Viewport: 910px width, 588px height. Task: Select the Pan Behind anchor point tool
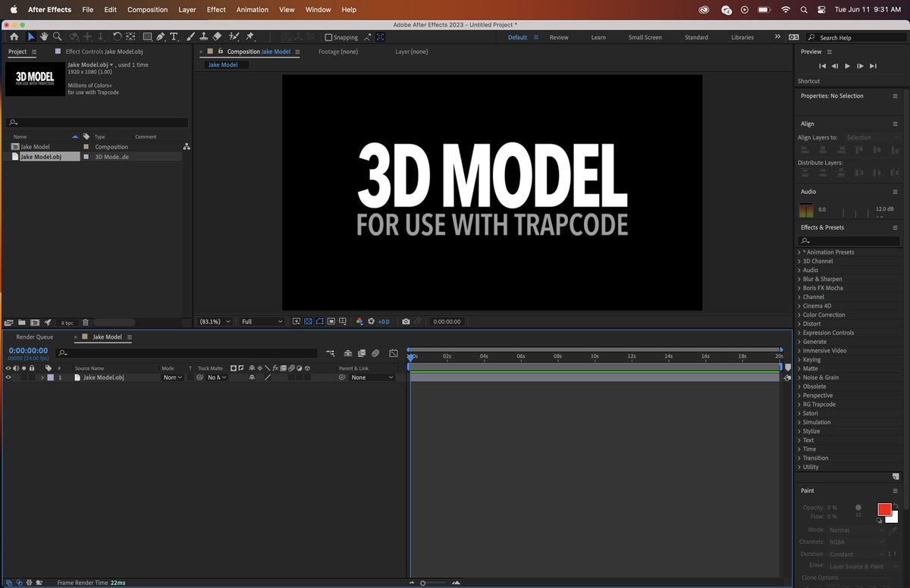130,36
